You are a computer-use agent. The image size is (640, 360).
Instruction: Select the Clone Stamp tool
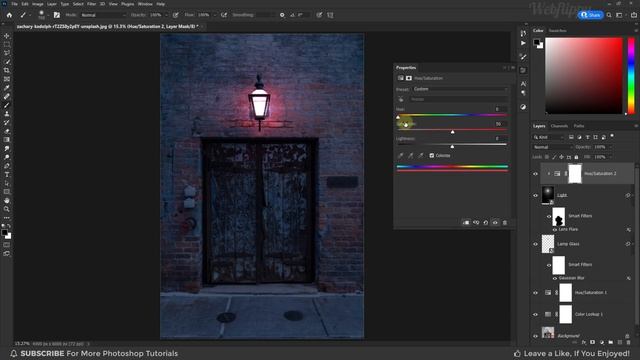pyautogui.click(x=7, y=114)
